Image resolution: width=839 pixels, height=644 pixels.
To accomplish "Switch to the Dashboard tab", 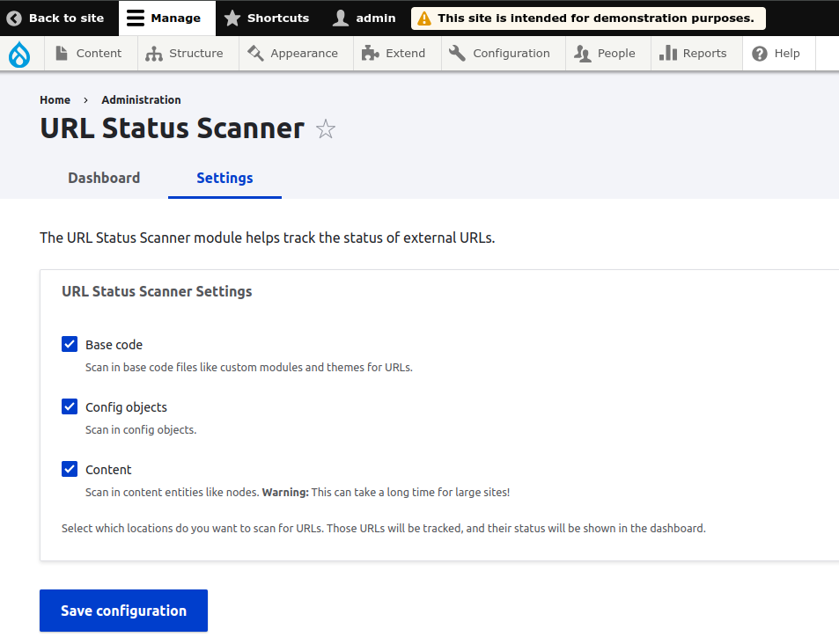I will point(104,178).
